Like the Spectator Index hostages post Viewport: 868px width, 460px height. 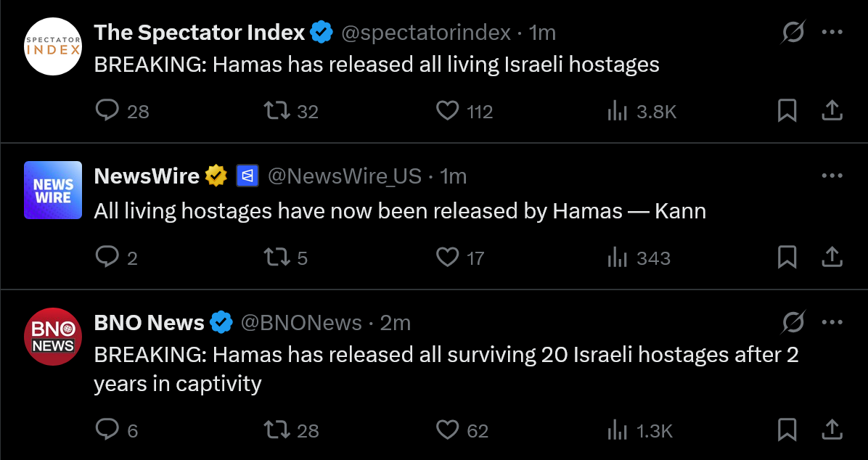(x=448, y=111)
